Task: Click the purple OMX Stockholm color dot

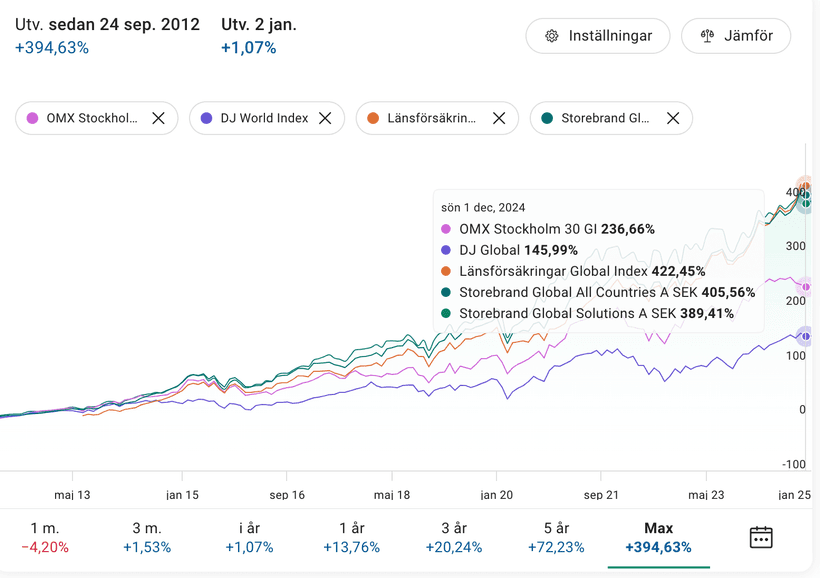Action: (33, 118)
